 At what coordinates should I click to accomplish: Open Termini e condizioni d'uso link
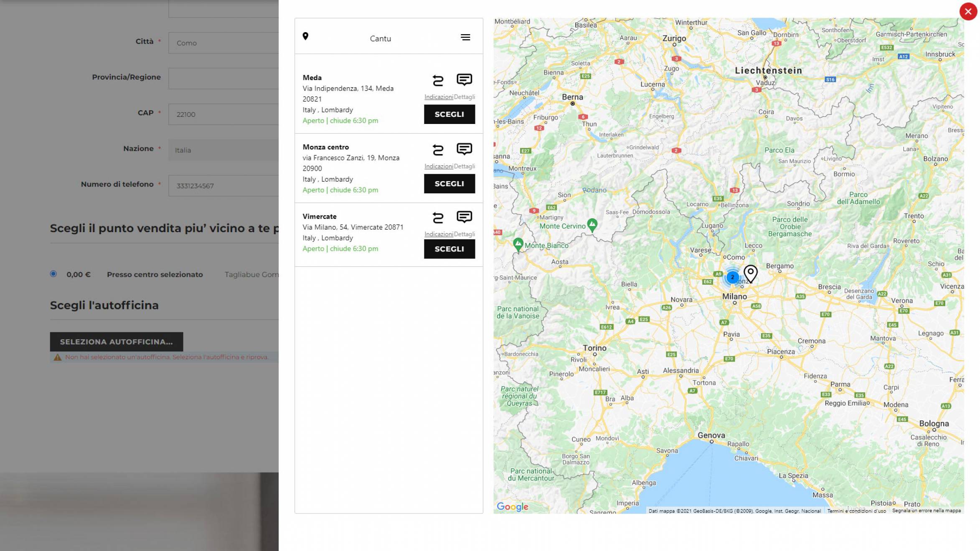pyautogui.click(x=856, y=511)
